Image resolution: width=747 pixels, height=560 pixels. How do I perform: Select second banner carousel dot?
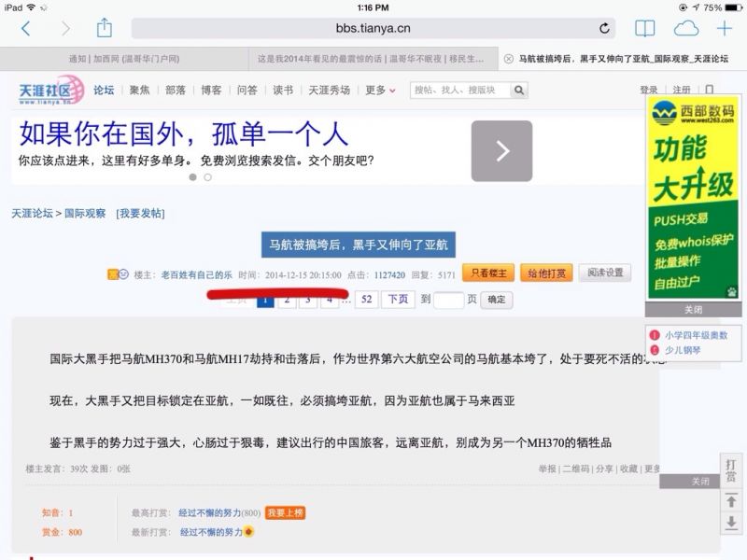point(207,177)
